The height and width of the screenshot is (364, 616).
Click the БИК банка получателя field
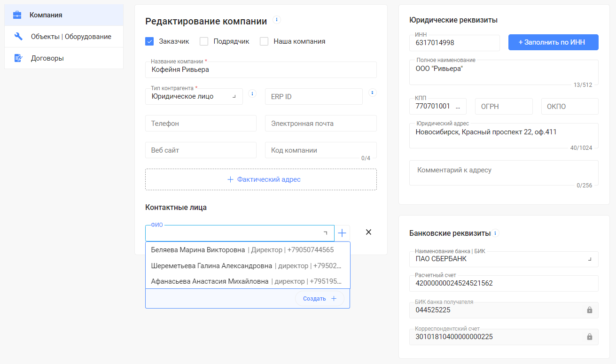504,310
